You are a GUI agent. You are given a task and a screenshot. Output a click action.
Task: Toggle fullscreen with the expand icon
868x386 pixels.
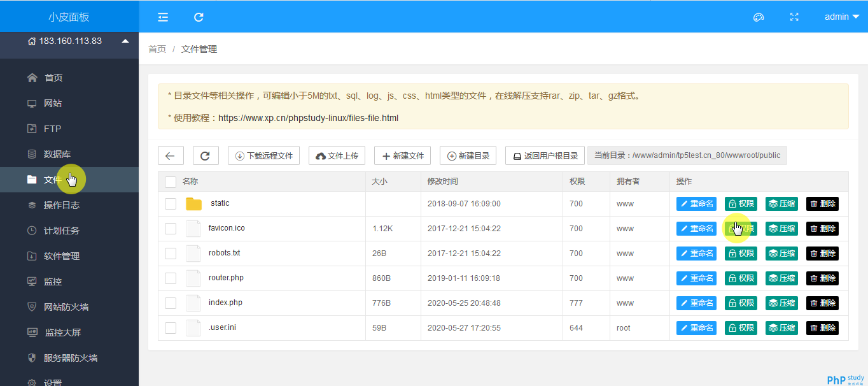794,17
